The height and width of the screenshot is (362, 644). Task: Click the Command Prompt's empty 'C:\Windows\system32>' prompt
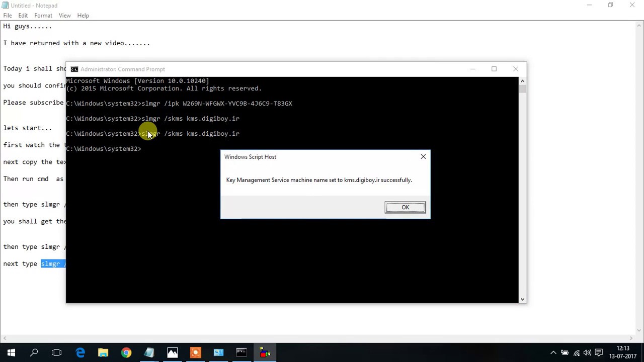[104, 149]
